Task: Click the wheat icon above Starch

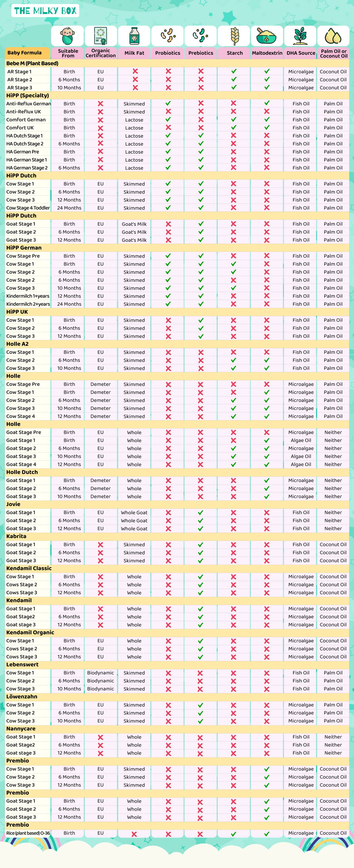Action: 235,36
